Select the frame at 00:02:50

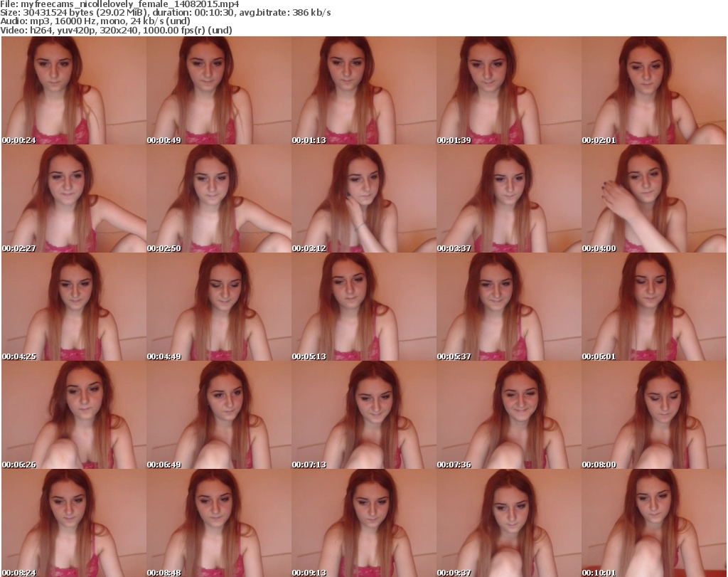point(219,198)
